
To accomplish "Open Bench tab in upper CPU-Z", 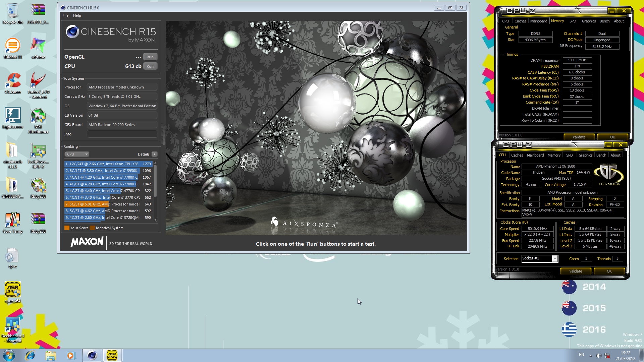I will pyautogui.click(x=604, y=21).
